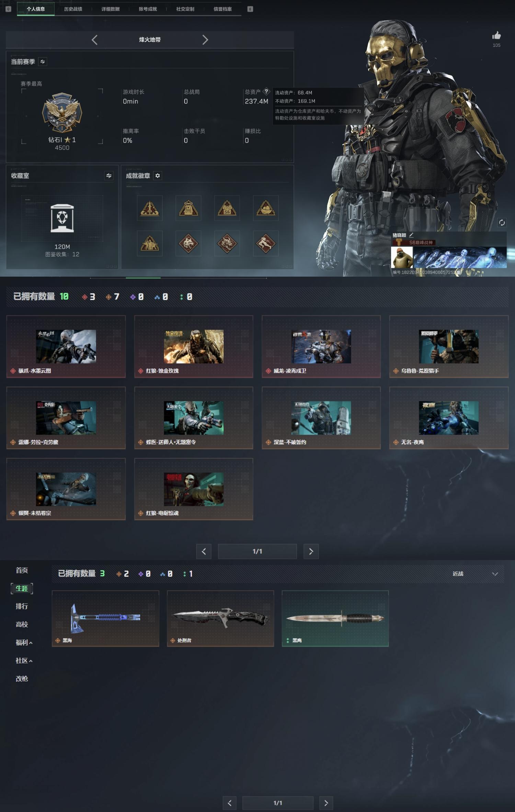515x812 pixels.
Task: Go to next page of operator skins
Action: [x=311, y=551]
